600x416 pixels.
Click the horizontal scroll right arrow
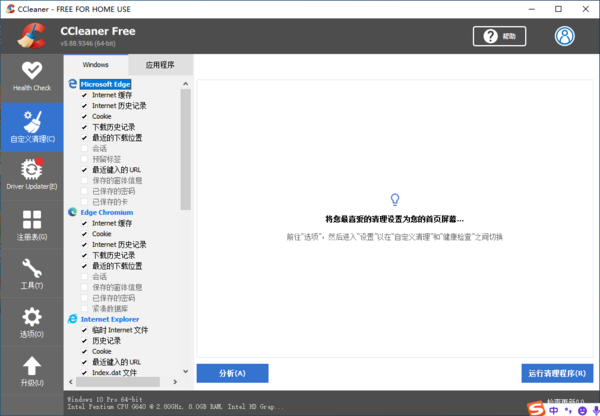175,382
